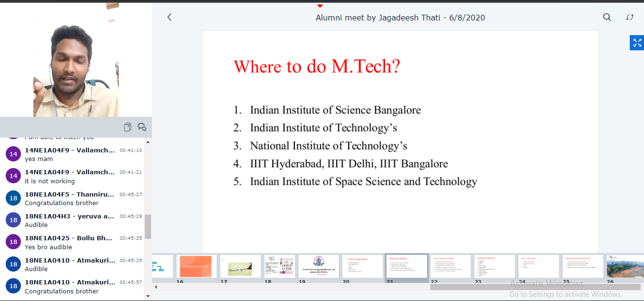
Task: Open slide 22 thumbnail
Action: [450, 266]
